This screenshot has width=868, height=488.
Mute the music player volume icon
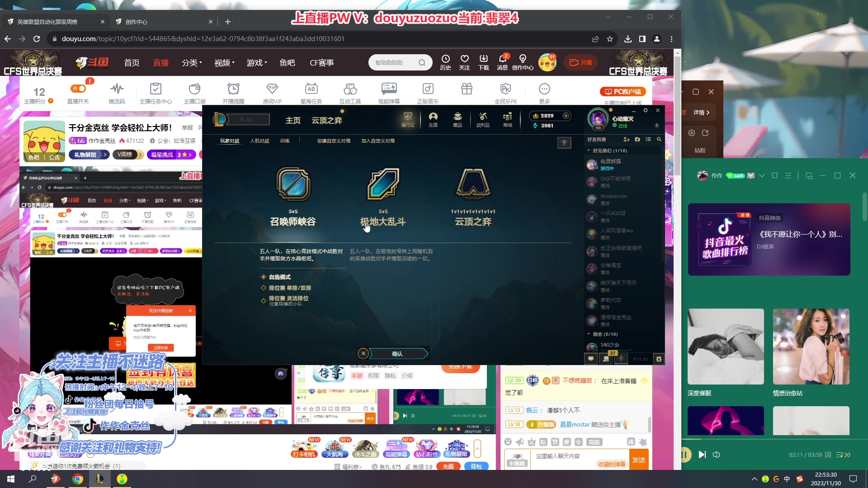717,455
